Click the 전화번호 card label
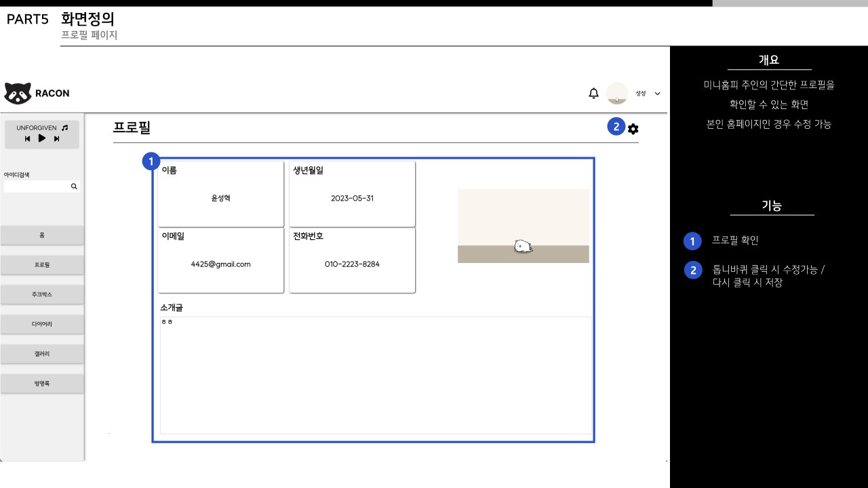This screenshot has height=488, width=868. tap(309, 237)
